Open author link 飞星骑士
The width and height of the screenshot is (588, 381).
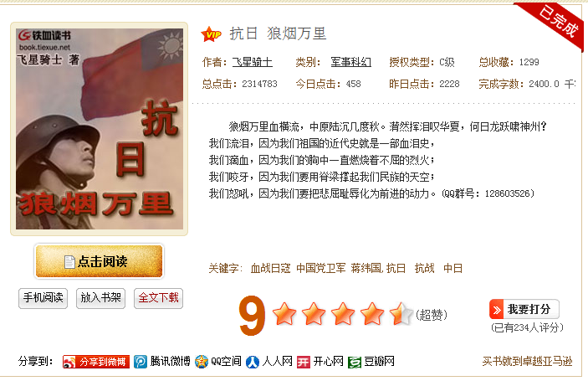[x=253, y=62]
